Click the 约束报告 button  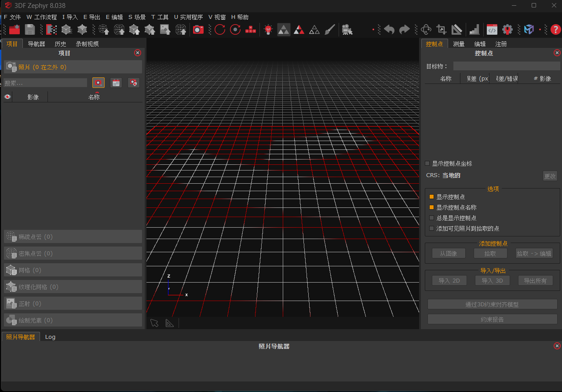(492, 319)
